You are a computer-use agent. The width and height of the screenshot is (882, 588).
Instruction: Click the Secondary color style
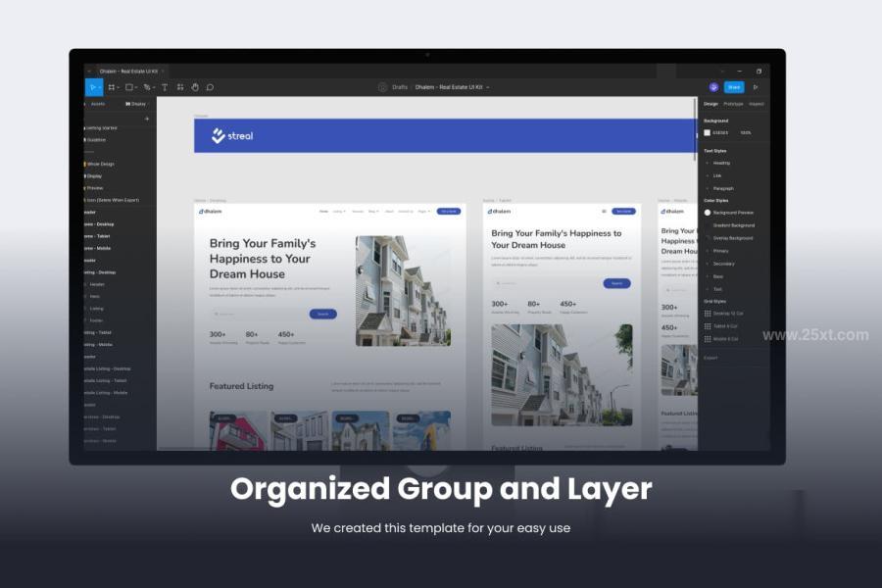(724, 264)
